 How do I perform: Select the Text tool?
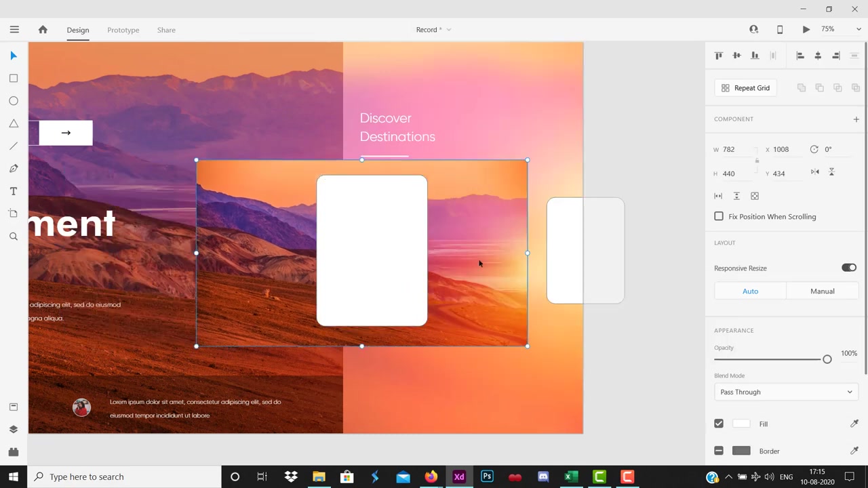pyautogui.click(x=13, y=190)
